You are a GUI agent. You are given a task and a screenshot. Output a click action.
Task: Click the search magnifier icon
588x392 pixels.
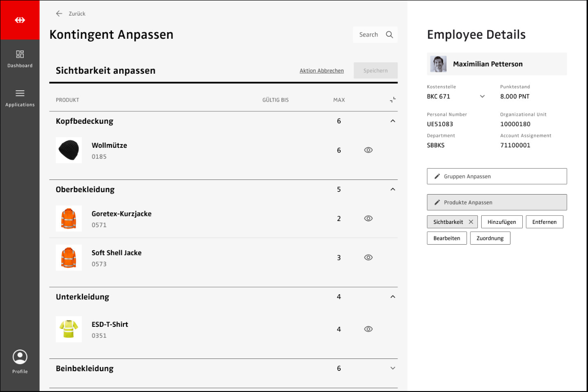coord(389,34)
